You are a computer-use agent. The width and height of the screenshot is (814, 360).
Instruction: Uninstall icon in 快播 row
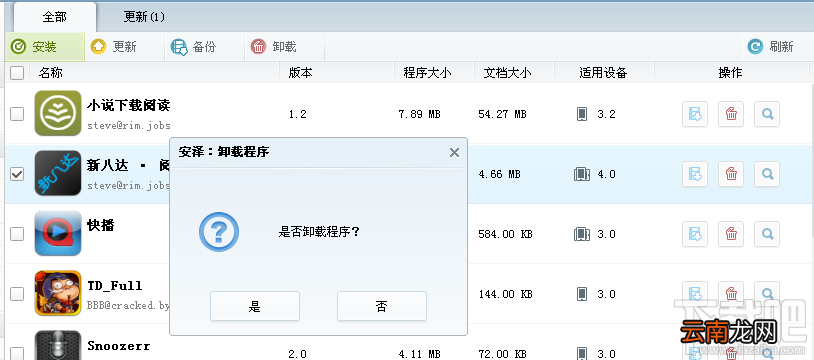731,234
